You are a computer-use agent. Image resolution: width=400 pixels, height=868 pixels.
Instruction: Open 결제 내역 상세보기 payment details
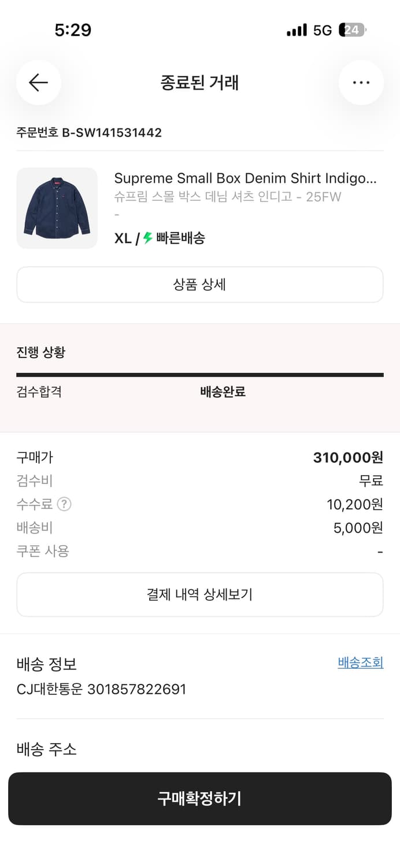coord(200,594)
